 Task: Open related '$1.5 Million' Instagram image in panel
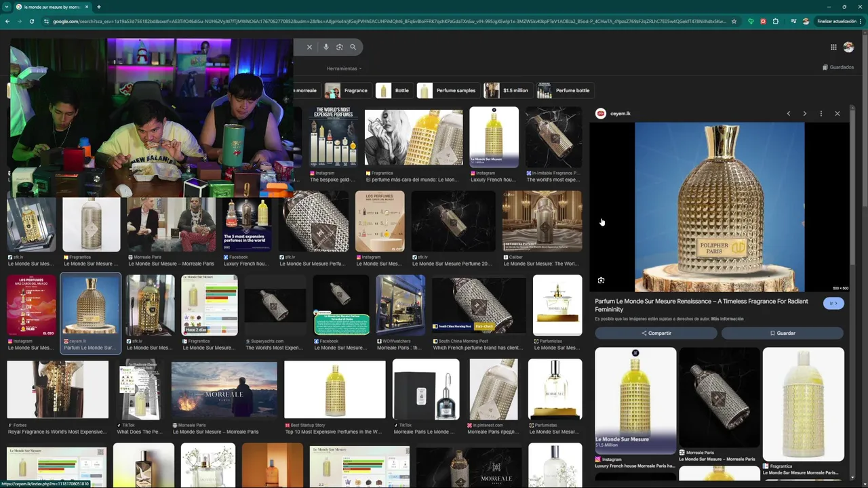point(635,400)
